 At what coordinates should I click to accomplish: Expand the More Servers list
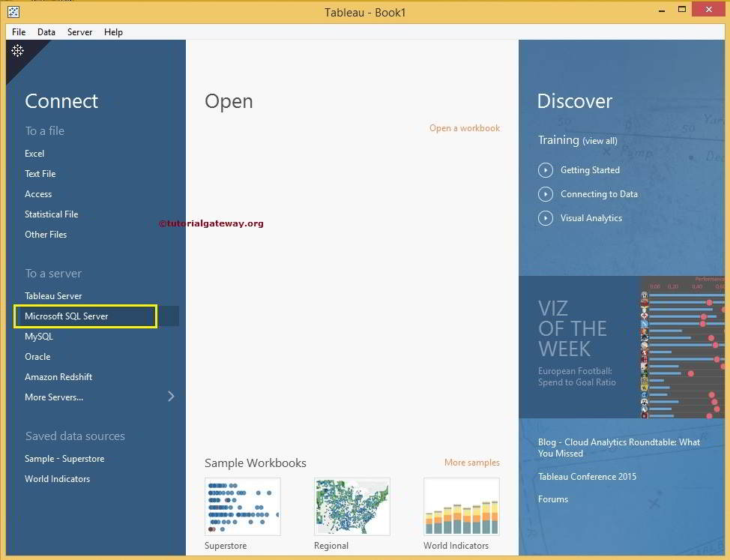[x=53, y=397]
